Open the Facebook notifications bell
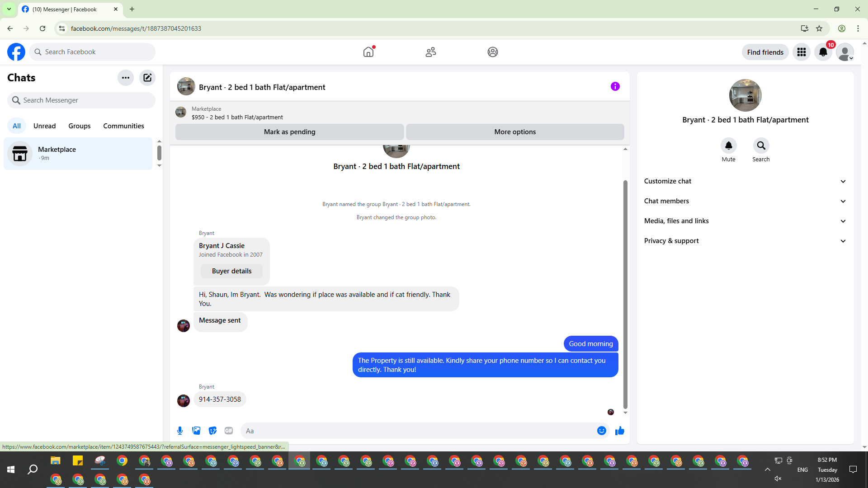 [x=823, y=52]
